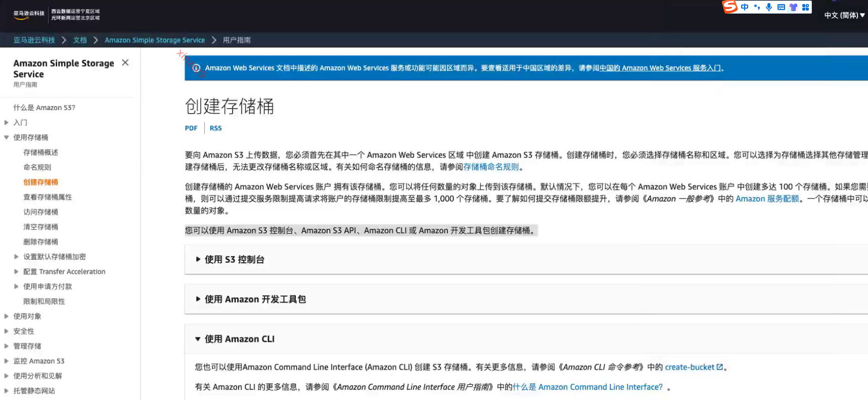Click the Amazon Simple Storage Service sidebar title
Image resolution: width=868 pixels, height=400 pixels.
pyautogui.click(x=64, y=69)
